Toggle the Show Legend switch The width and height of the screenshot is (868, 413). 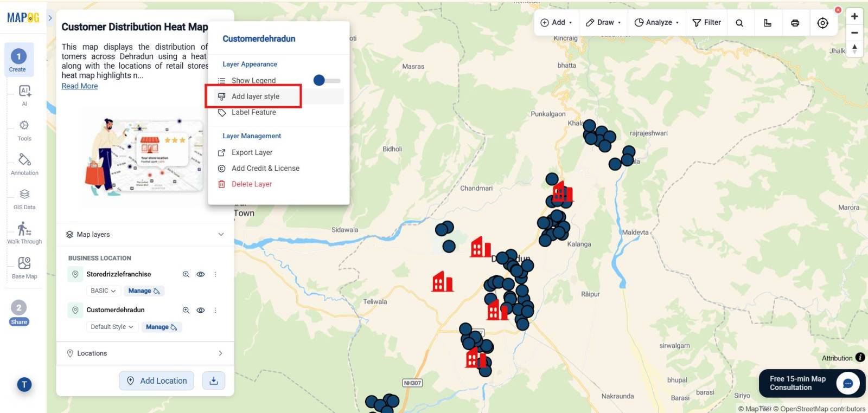pos(327,80)
